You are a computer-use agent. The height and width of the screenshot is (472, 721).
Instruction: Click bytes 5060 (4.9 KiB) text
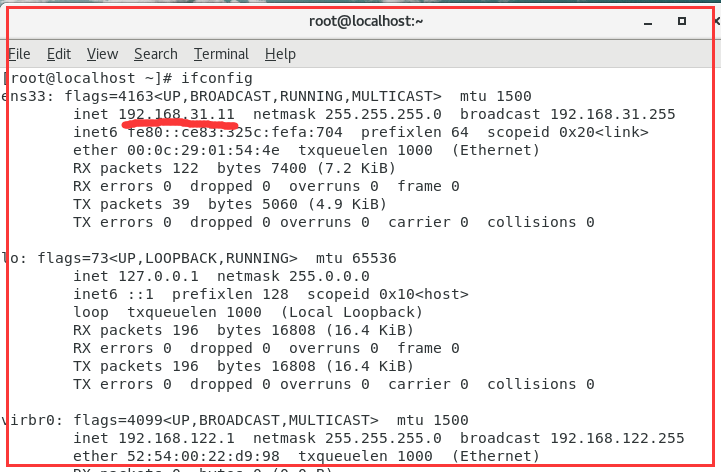pyautogui.click(x=298, y=204)
